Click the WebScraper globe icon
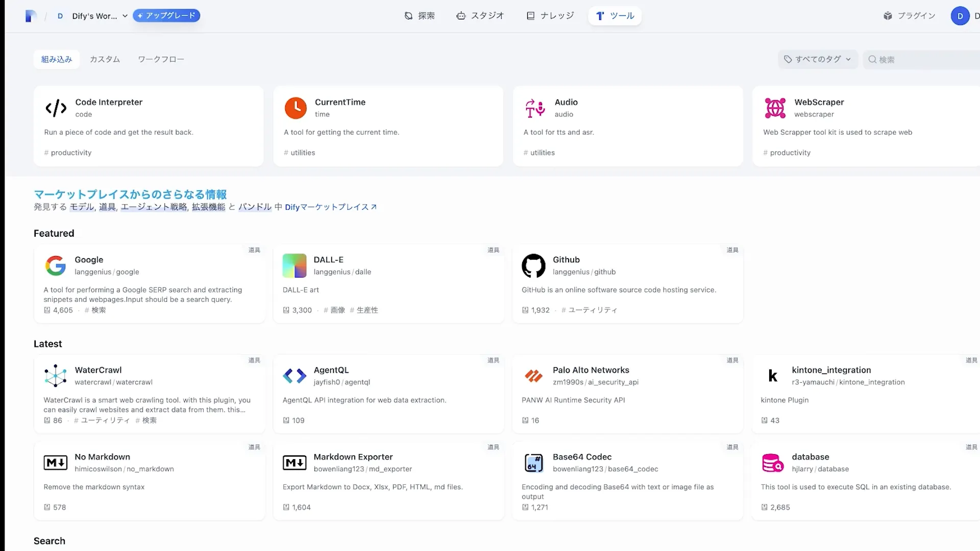The width and height of the screenshot is (980, 551). tap(775, 108)
